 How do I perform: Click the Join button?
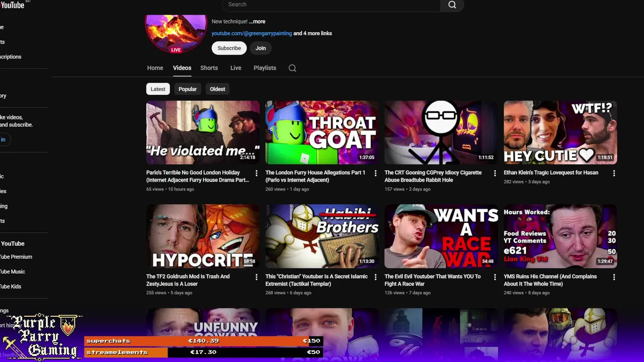(x=261, y=48)
